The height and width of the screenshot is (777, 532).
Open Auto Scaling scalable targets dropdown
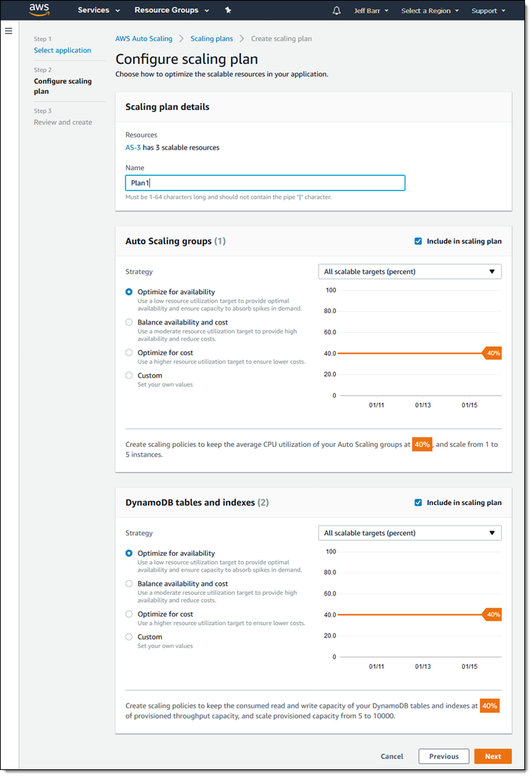(409, 271)
